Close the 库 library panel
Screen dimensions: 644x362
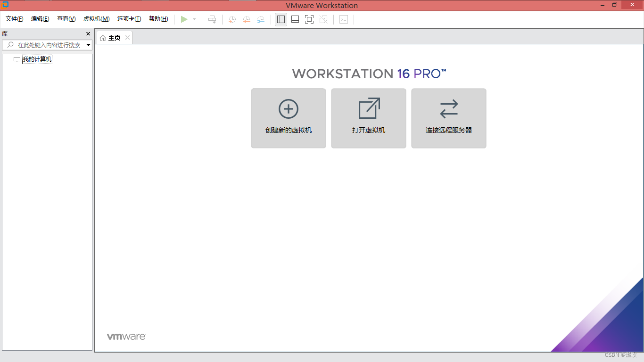(88, 34)
